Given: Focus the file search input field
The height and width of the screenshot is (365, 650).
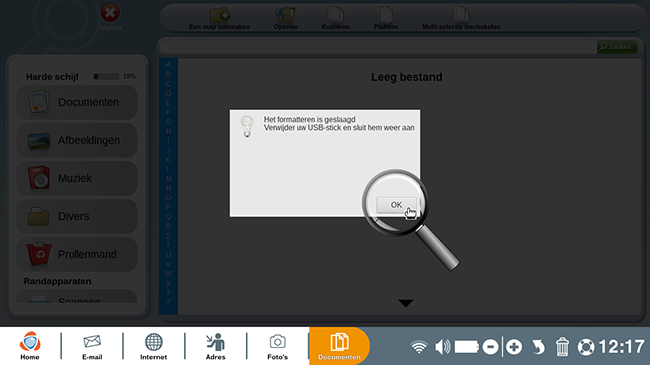Looking at the screenshot, I should tap(378, 47).
